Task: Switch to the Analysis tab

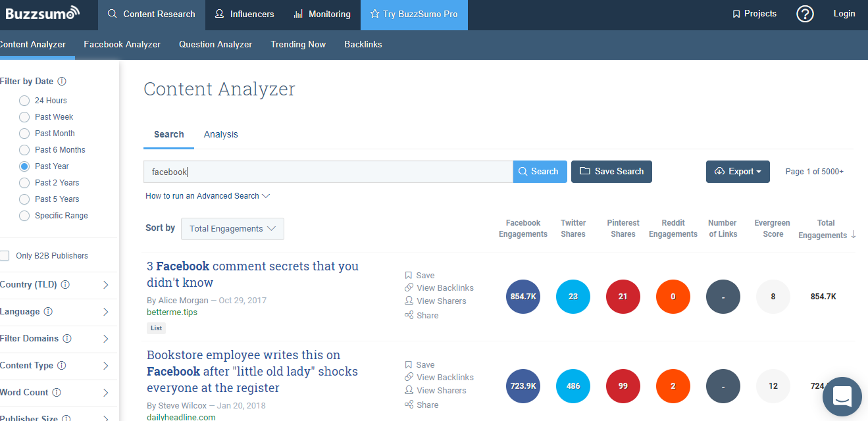Action: [220, 134]
